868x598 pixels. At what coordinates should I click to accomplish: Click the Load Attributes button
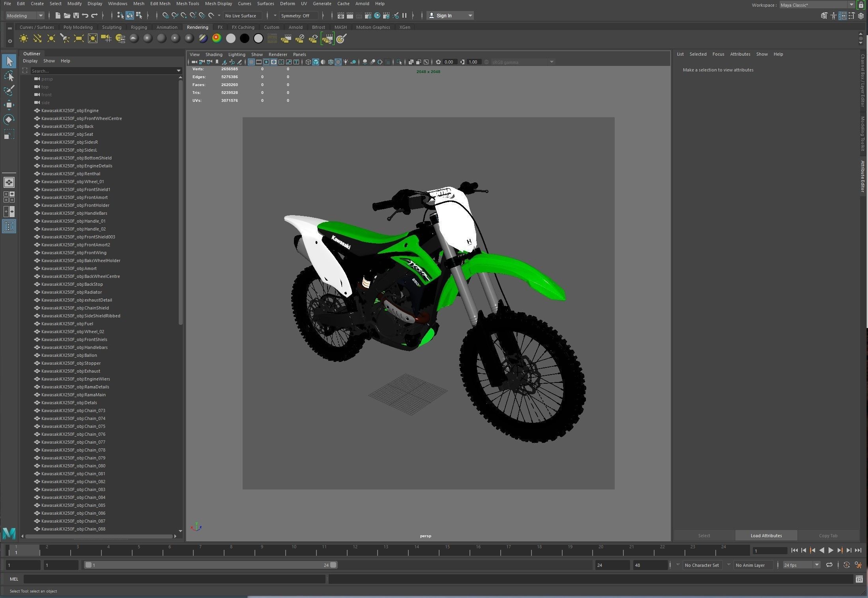tap(766, 536)
